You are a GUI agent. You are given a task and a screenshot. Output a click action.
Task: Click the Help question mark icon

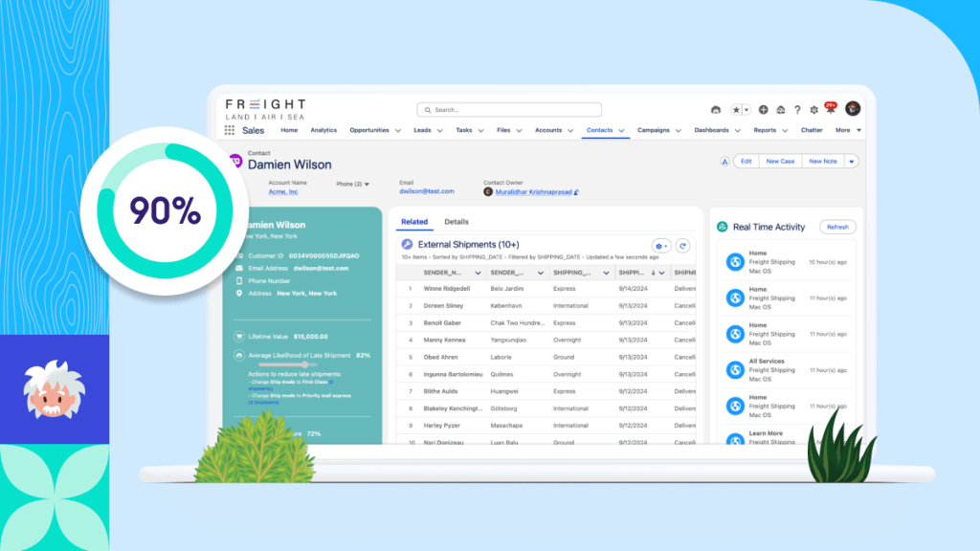tap(797, 110)
